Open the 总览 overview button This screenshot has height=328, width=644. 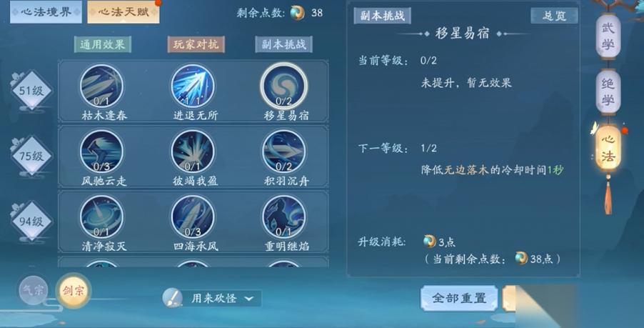pos(554,16)
